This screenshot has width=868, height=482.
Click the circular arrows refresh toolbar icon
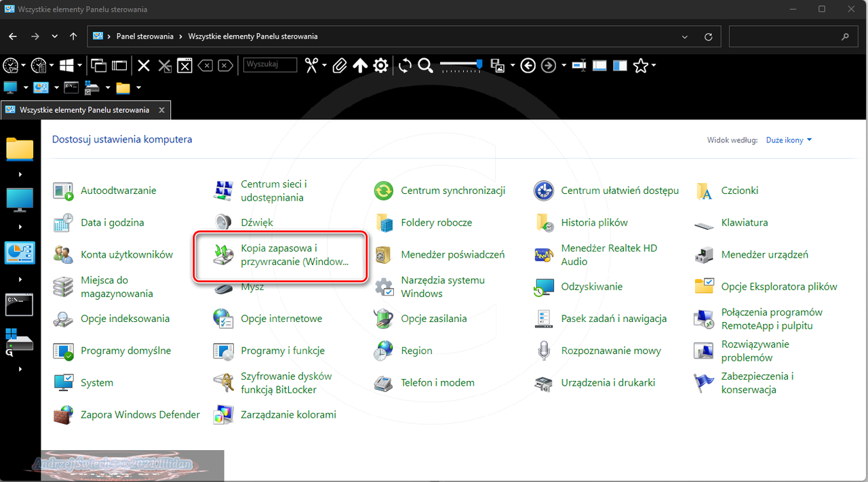405,65
